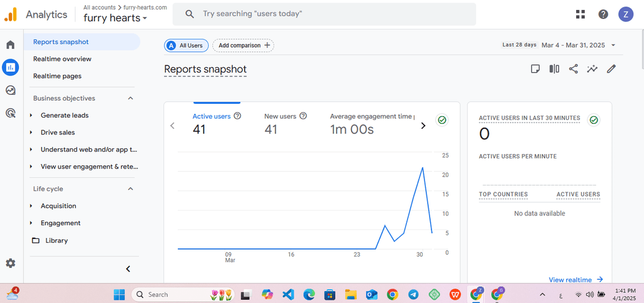Open the Library folder icon

(x=36, y=241)
